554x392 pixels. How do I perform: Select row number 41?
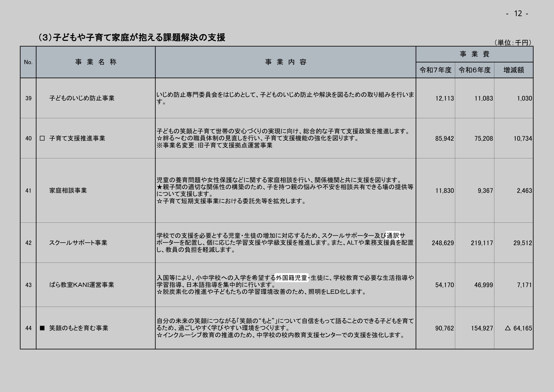click(x=28, y=191)
